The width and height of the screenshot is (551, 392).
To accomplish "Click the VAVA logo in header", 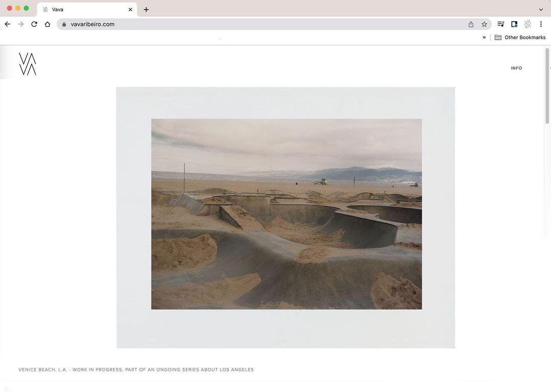I will [x=28, y=64].
